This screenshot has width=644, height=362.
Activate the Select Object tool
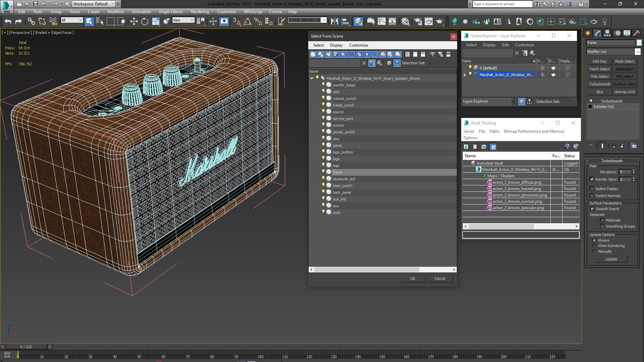[x=89, y=21]
